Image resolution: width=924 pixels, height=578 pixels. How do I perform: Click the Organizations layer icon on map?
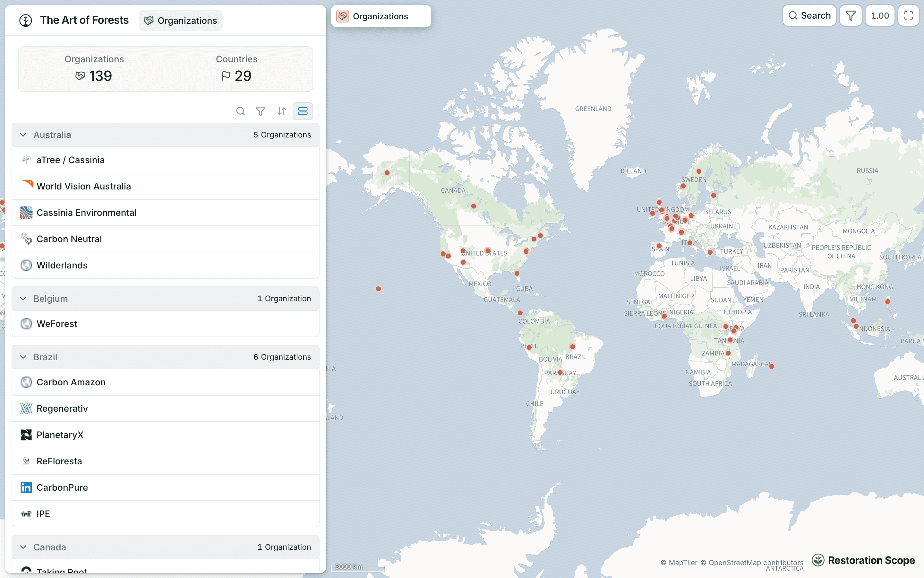(x=343, y=16)
